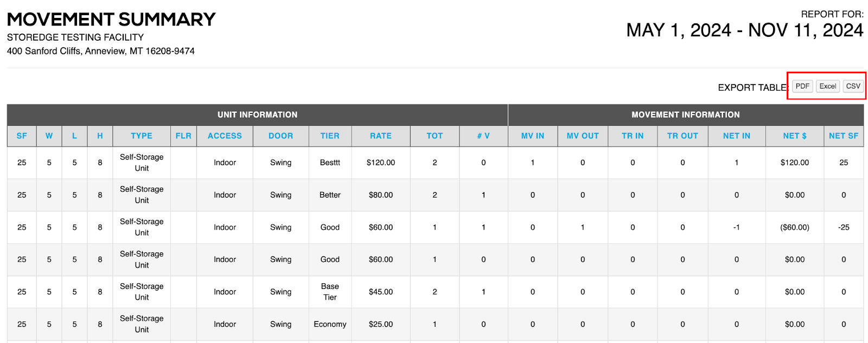The image size is (868, 343).
Task: Click the Better tier cell
Action: [x=330, y=195]
